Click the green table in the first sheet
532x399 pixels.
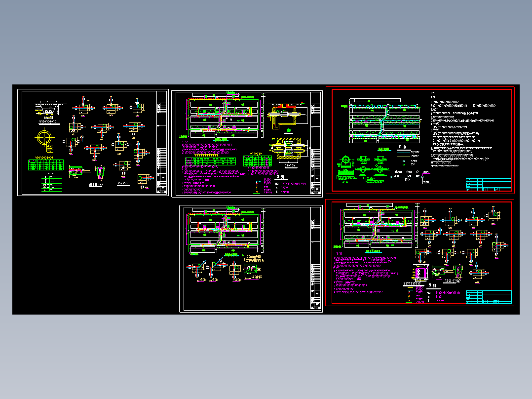(x=46, y=164)
